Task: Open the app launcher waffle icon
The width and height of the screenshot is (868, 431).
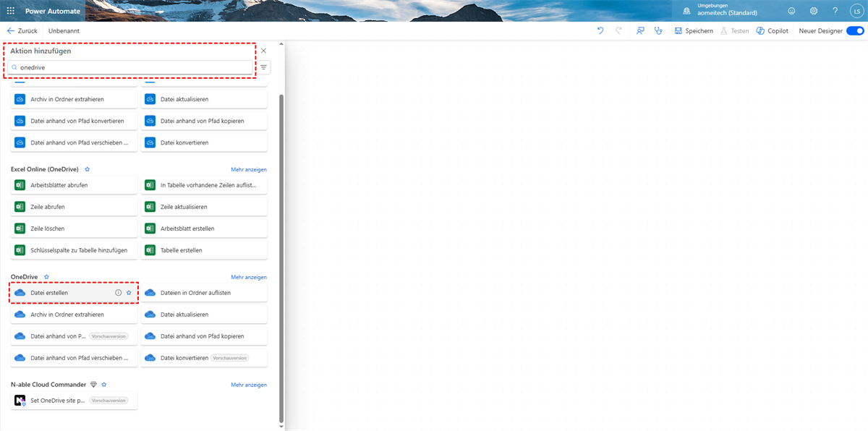Action: [10, 11]
